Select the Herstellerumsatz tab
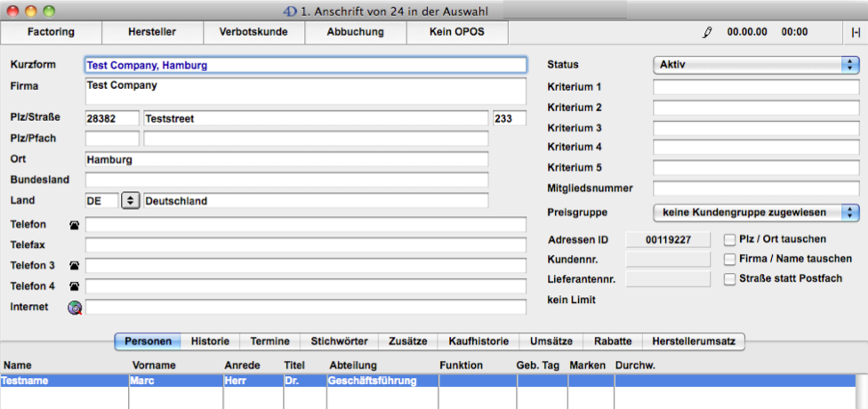The width and height of the screenshot is (868, 409). 694,341
